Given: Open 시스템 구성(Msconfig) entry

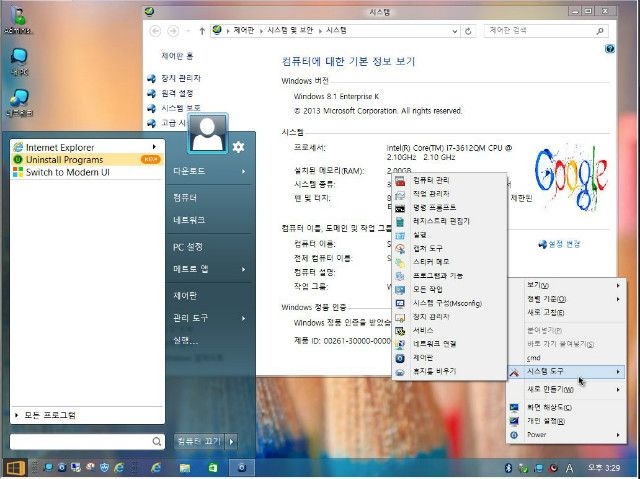Looking at the screenshot, I should 449,303.
